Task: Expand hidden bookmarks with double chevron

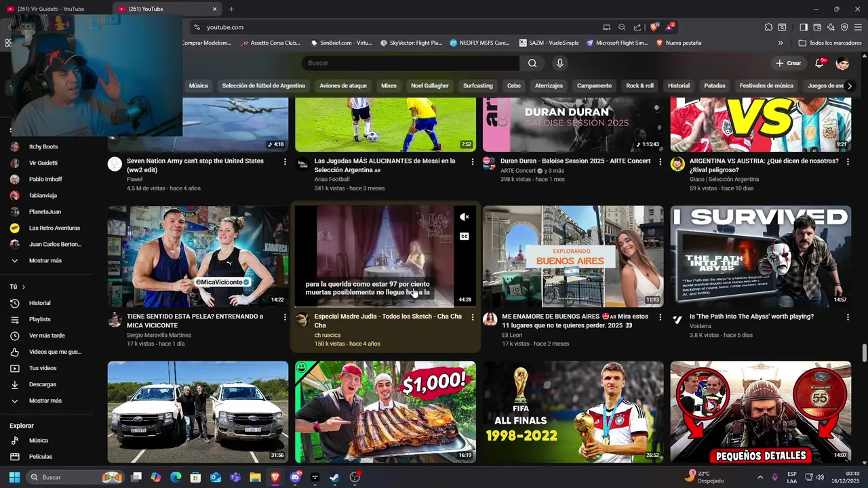Action: pos(781,43)
